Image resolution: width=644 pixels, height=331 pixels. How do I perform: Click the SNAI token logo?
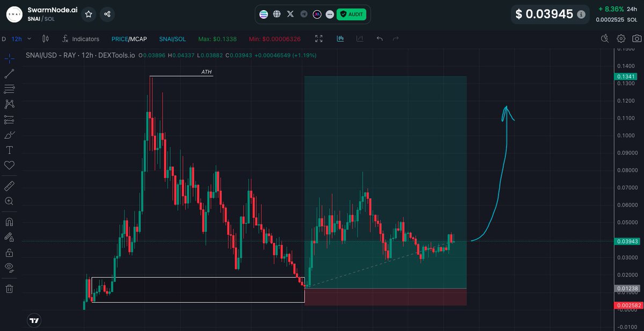click(14, 14)
